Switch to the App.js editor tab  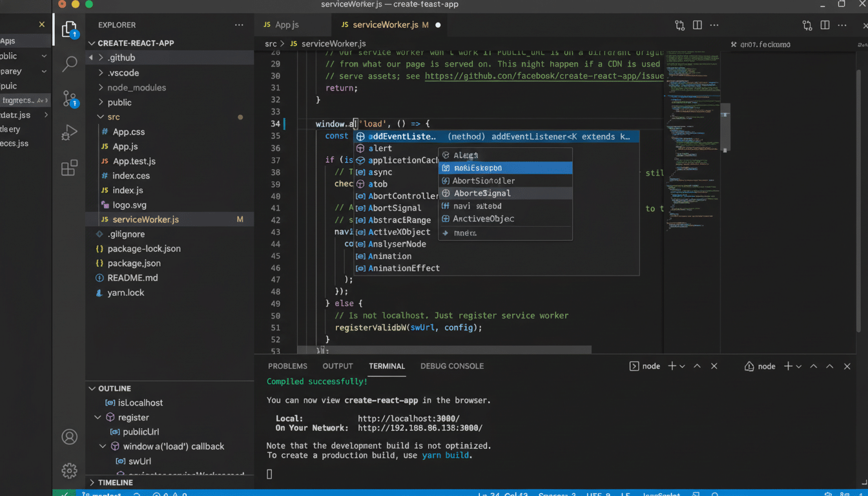coord(288,25)
